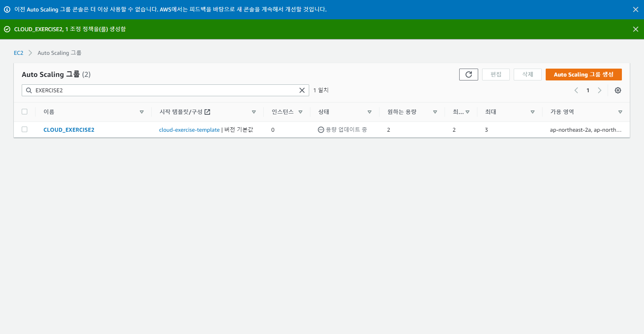Dismiss the green success notification
Image resolution: width=644 pixels, height=334 pixels.
click(635, 29)
